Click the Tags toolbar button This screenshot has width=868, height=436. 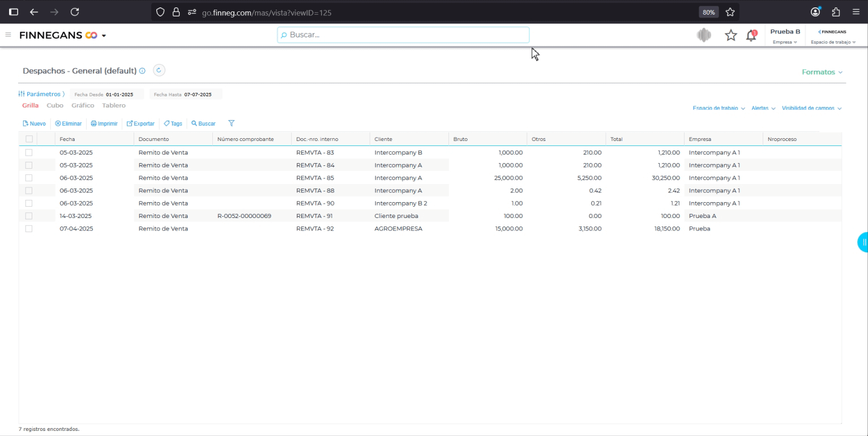(x=173, y=123)
